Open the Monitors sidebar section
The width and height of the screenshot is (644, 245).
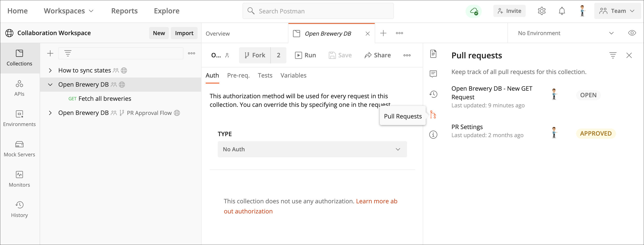19,179
